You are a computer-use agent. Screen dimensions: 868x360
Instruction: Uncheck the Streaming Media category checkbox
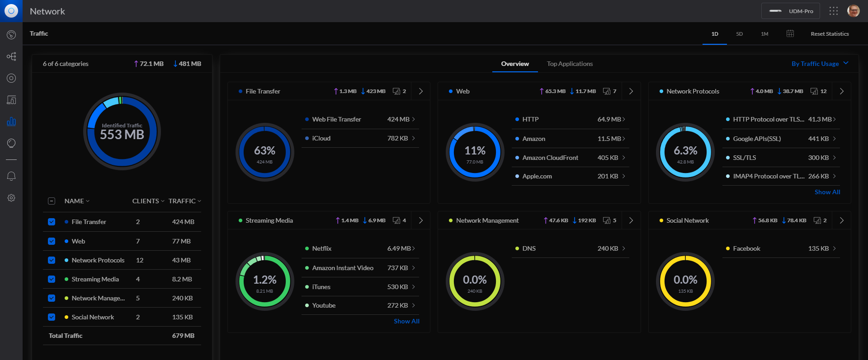[x=52, y=279]
